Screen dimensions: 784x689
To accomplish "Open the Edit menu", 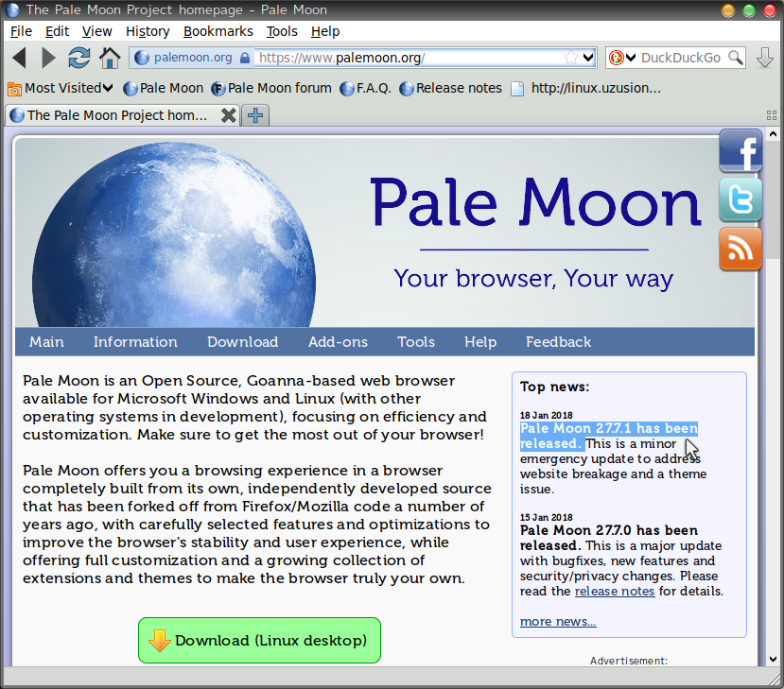I will 57,31.
